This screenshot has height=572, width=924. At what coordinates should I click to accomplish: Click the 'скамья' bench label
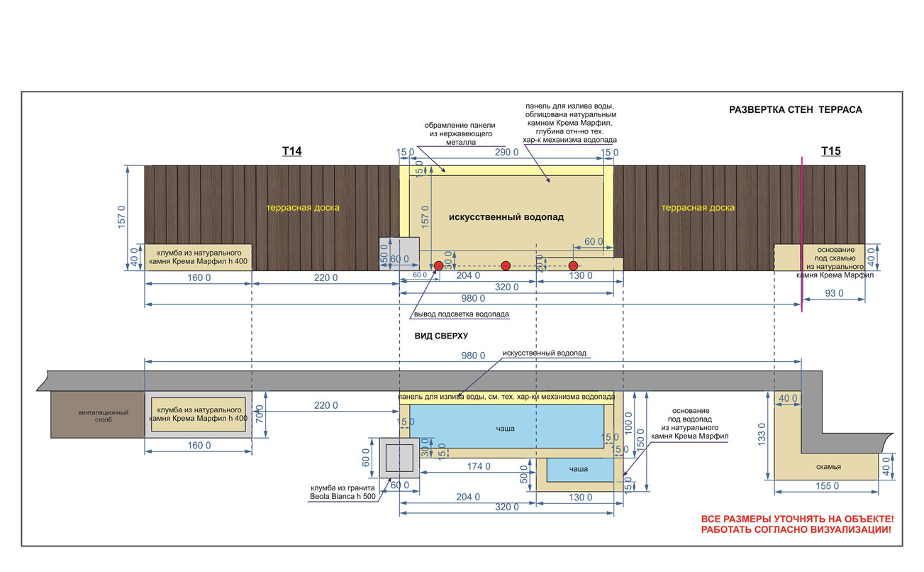828,467
